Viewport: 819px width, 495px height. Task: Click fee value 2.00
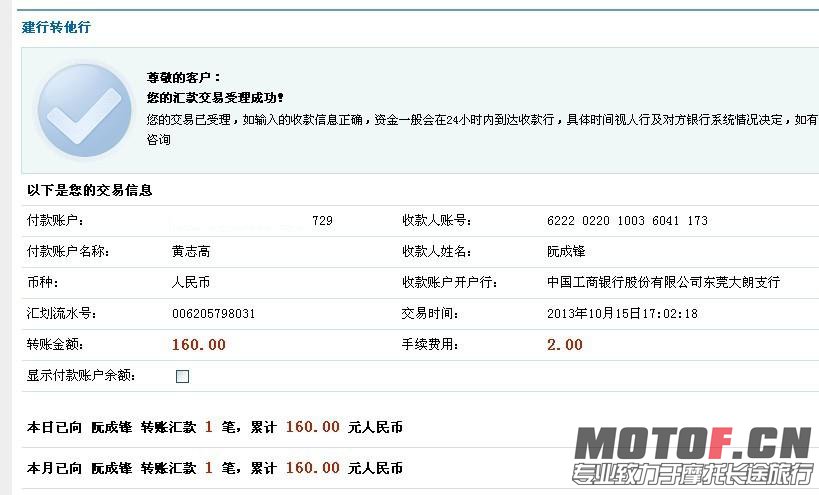click(565, 345)
